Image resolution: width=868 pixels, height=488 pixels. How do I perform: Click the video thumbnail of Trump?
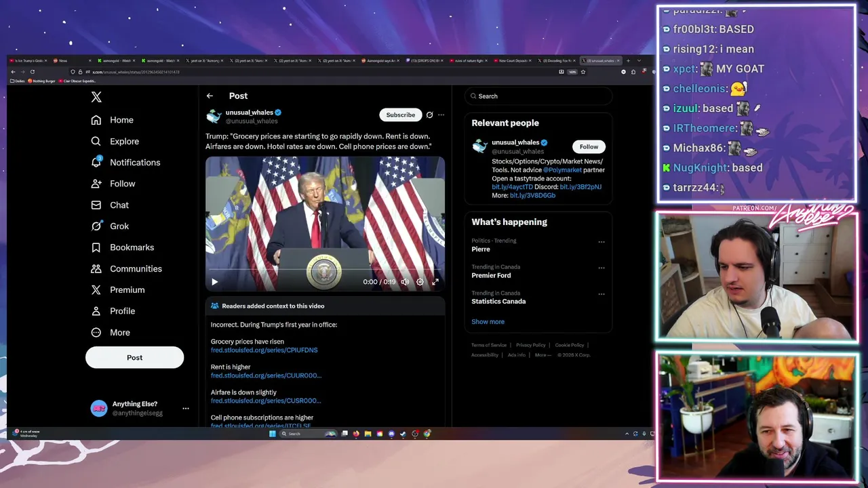coord(325,224)
